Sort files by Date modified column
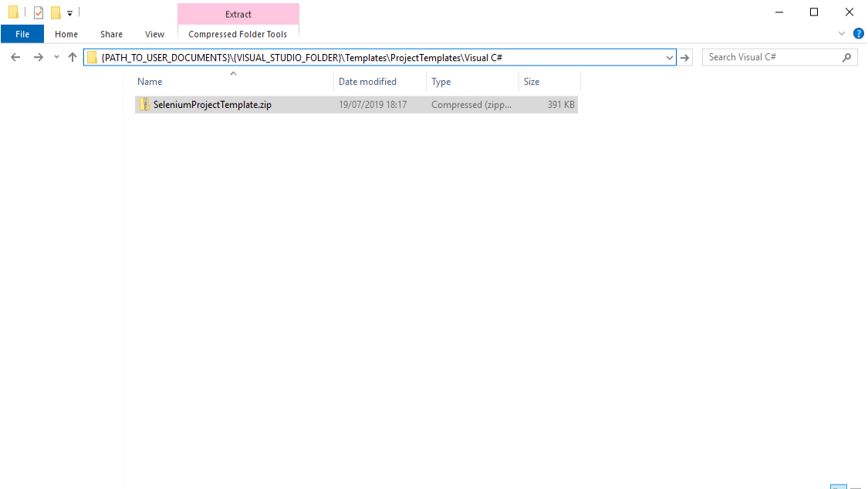Screen dimensions: 868x489 click(x=367, y=82)
